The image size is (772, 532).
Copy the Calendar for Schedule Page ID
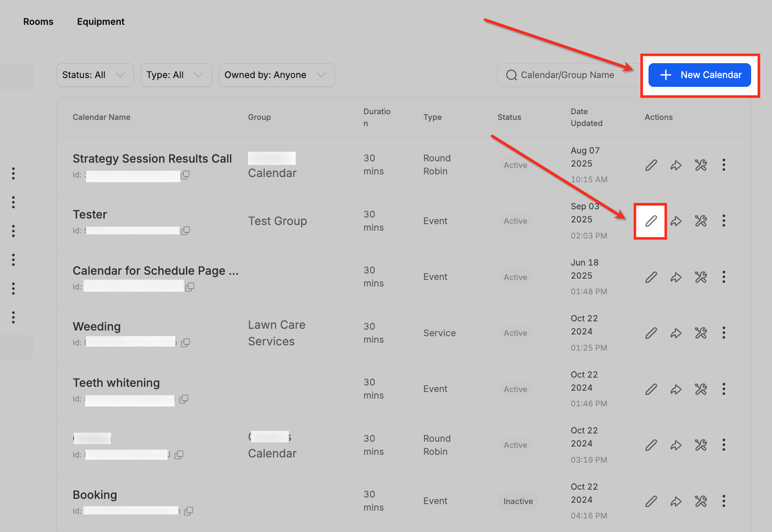(x=190, y=287)
